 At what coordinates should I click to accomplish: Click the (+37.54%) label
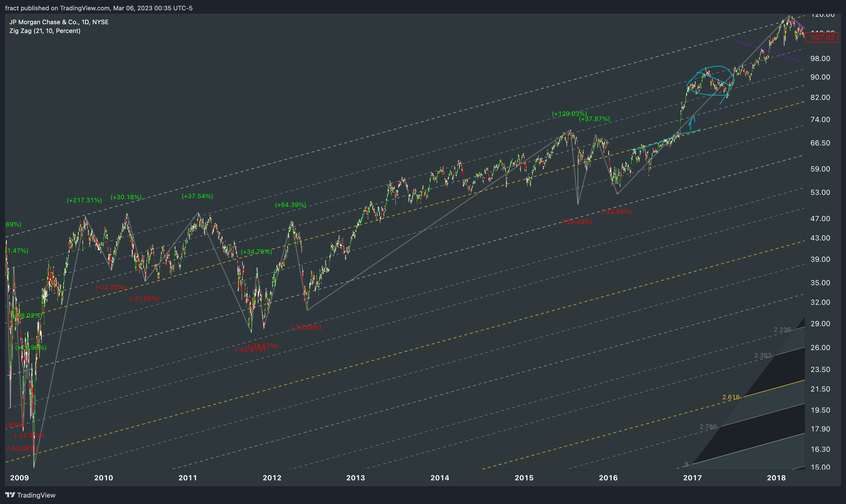197,196
